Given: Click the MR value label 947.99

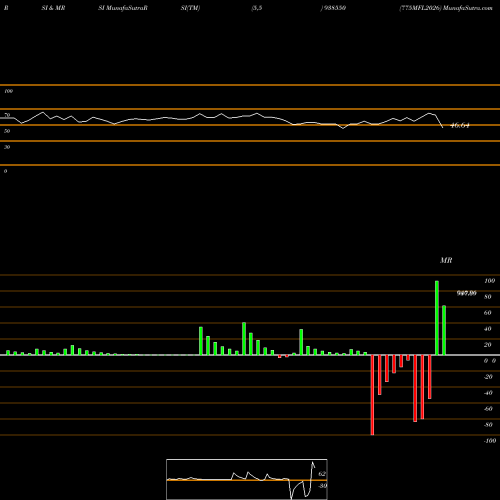Looking at the screenshot, I should pyautogui.click(x=466, y=293).
